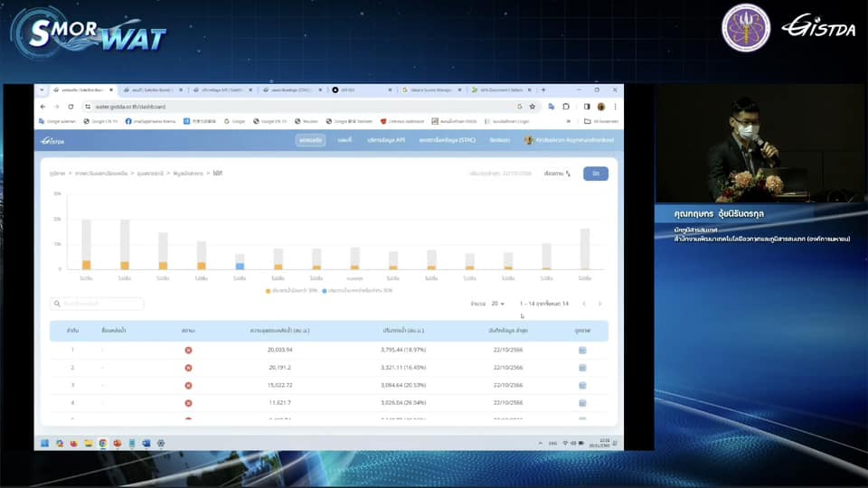Open the user profile avatar menu
This screenshot has width=868, height=488.
(529, 140)
